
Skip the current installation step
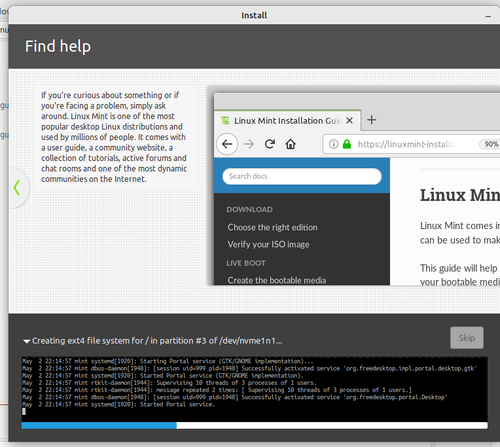click(x=467, y=338)
